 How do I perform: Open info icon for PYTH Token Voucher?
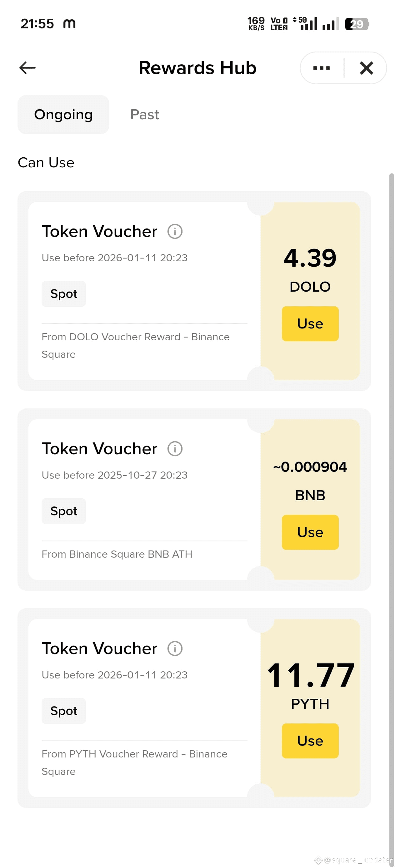click(x=175, y=649)
